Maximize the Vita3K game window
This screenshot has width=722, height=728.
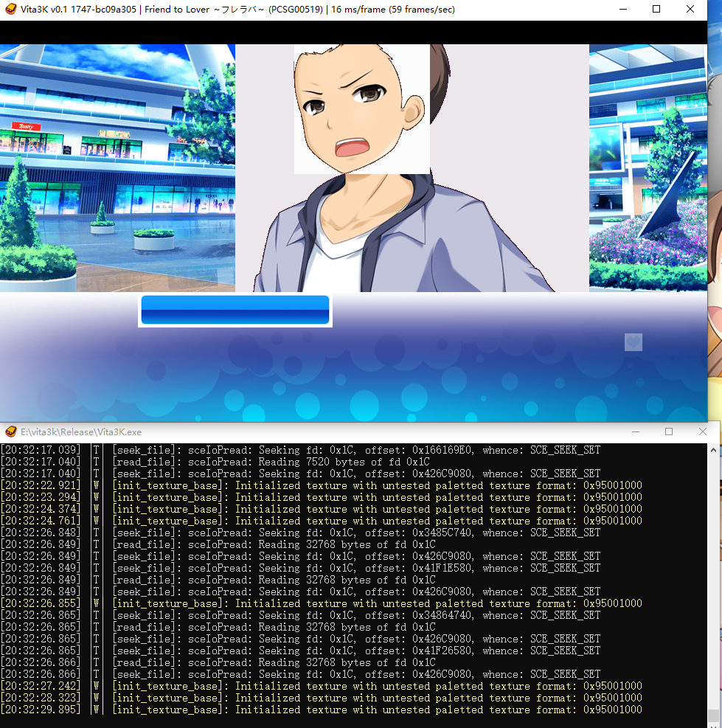pyautogui.click(x=656, y=10)
